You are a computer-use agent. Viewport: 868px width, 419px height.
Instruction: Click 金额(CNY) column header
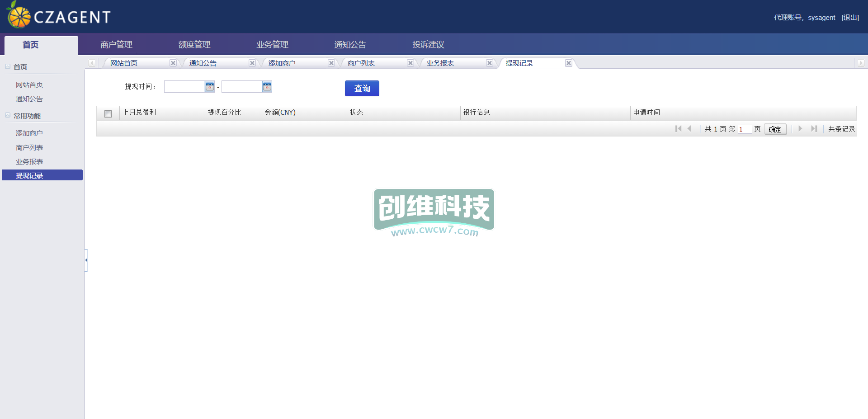304,113
